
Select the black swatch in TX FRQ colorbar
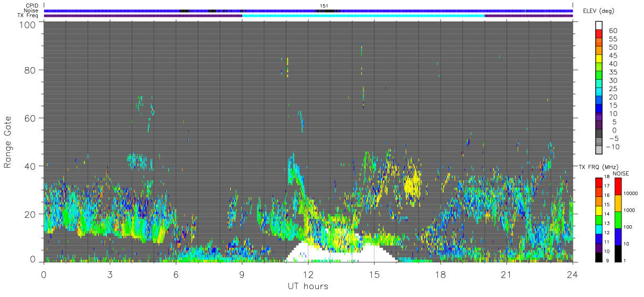tap(598, 258)
